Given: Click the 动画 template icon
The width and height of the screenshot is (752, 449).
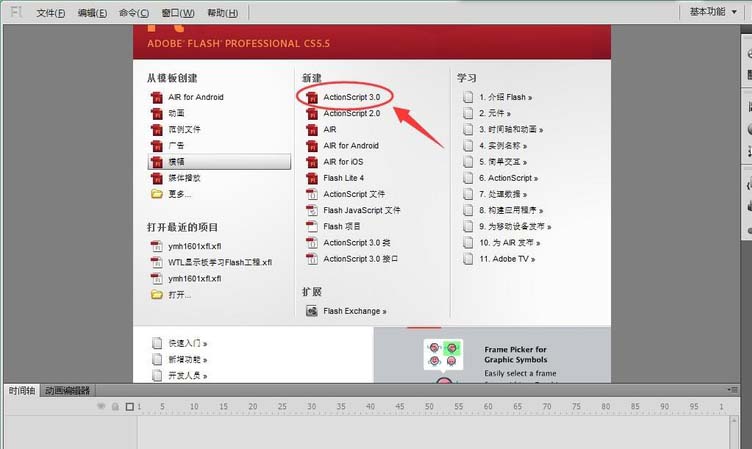Looking at the screenshot, I should (157, 113).
